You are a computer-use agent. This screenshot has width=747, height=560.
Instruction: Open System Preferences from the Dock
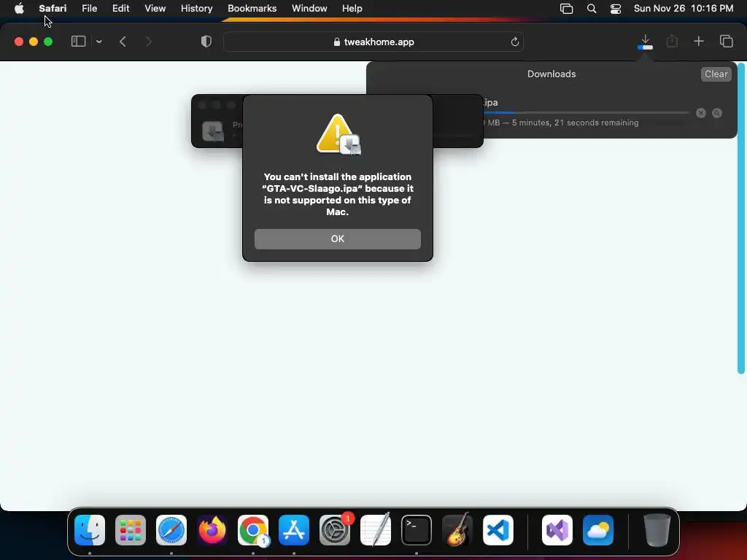click(x=335, y=530)
